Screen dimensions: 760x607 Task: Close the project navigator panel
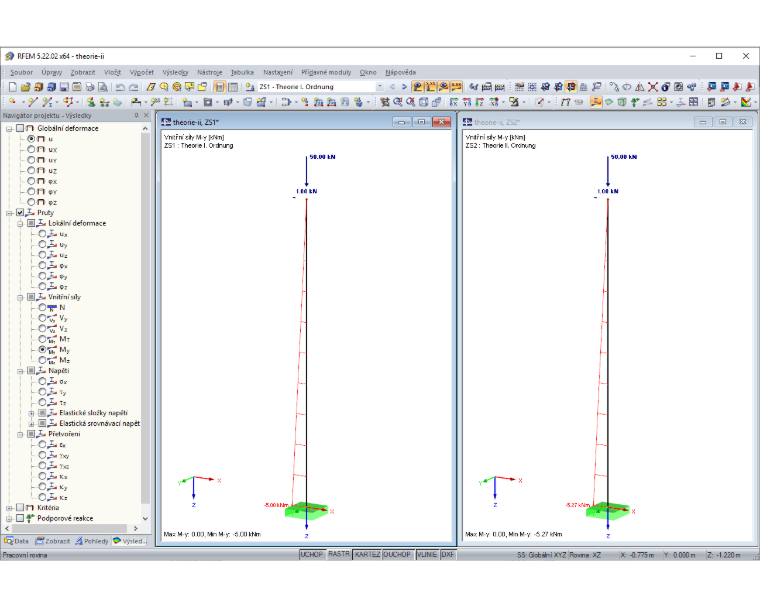pos(146,115)
